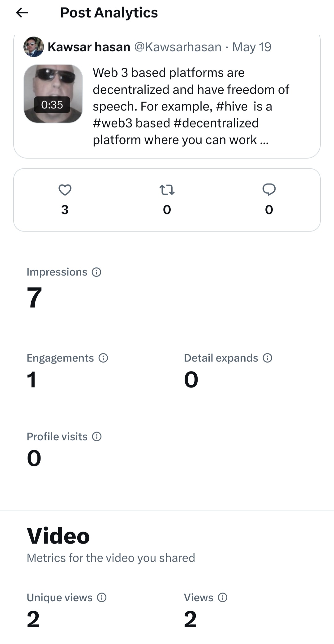This screenshot has height=644, width=334.
Task: Tap the repost arrows icon
Action: [x=167, y=190]
